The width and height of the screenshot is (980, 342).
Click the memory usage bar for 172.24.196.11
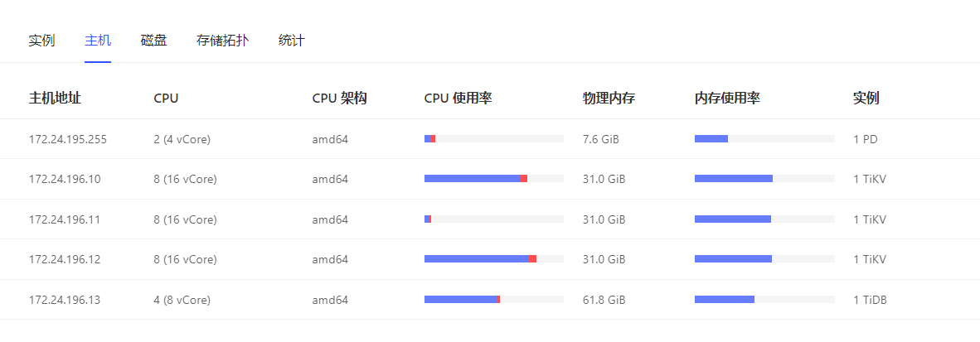764,219
